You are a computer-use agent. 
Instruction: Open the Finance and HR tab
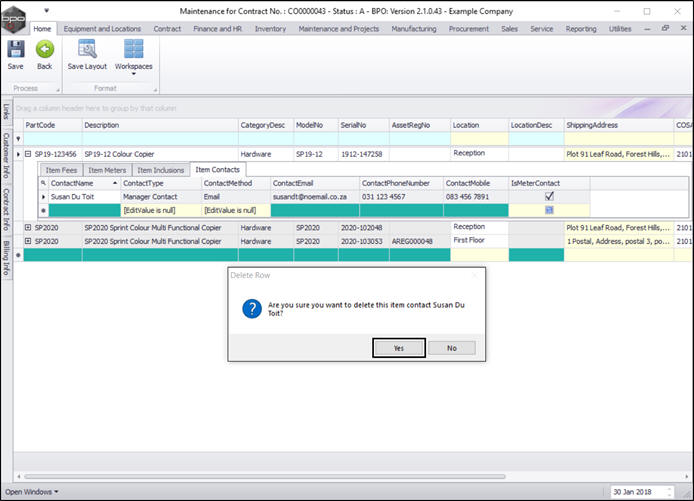click(217, 29)
